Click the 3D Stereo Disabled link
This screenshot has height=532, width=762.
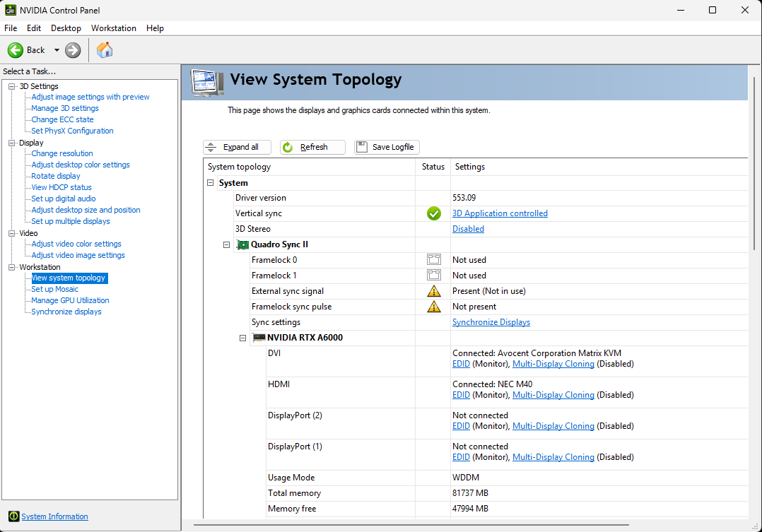tap(468, 229)
